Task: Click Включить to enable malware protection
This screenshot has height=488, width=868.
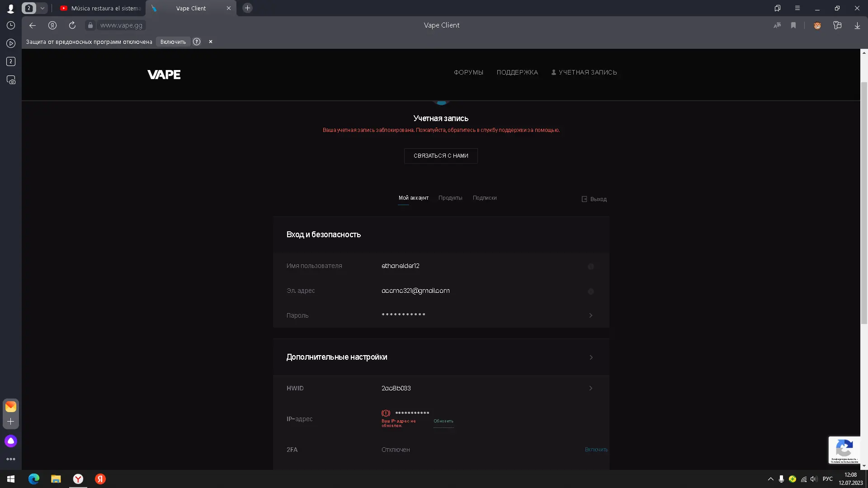Action: [173, 42]
